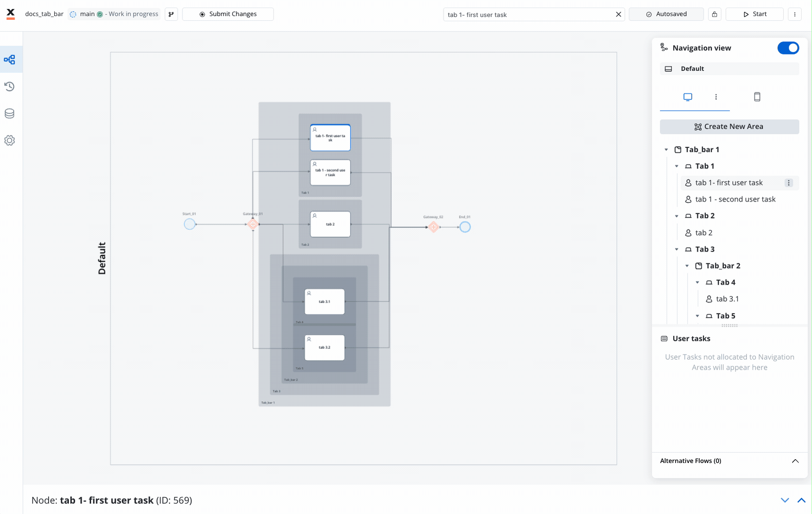Open desktop tab's three-dot options
812x514 pixels.
point(716,97)
